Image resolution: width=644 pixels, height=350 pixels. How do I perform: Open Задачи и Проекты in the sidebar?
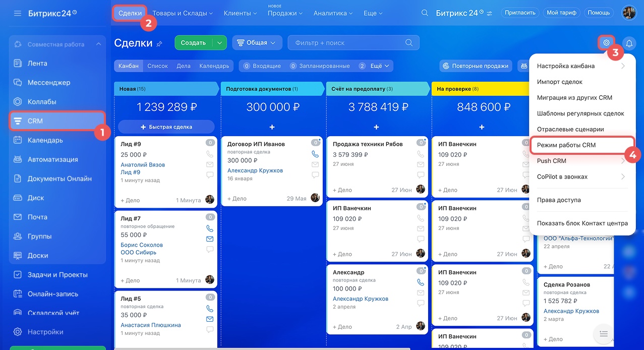pos(57,275)
